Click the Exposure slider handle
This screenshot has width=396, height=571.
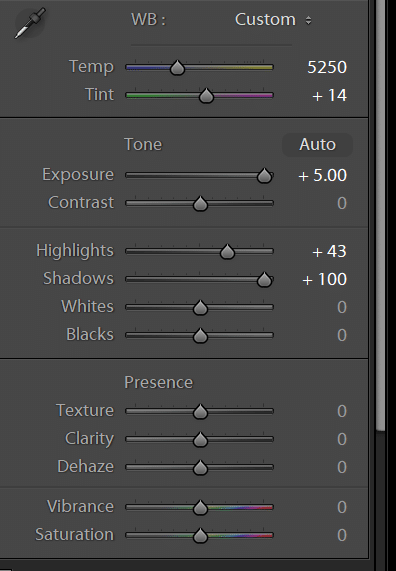coord(264,176)
